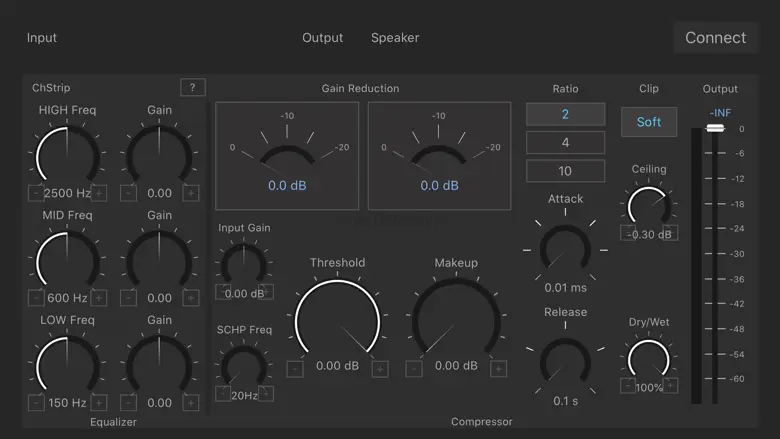Image resolution: width=780 pixels, height=439 pixels.
Task: Open the Output device selector
Action: click(322, 38)
